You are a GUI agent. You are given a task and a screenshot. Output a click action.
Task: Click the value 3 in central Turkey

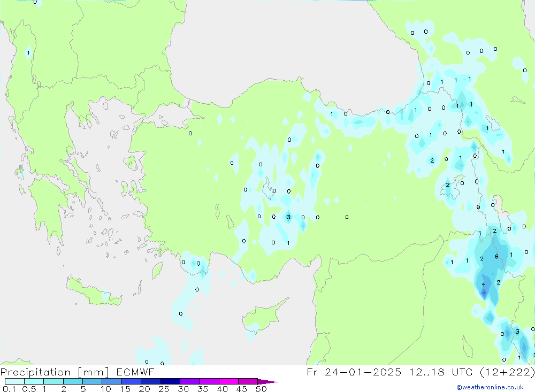(288, 217)
